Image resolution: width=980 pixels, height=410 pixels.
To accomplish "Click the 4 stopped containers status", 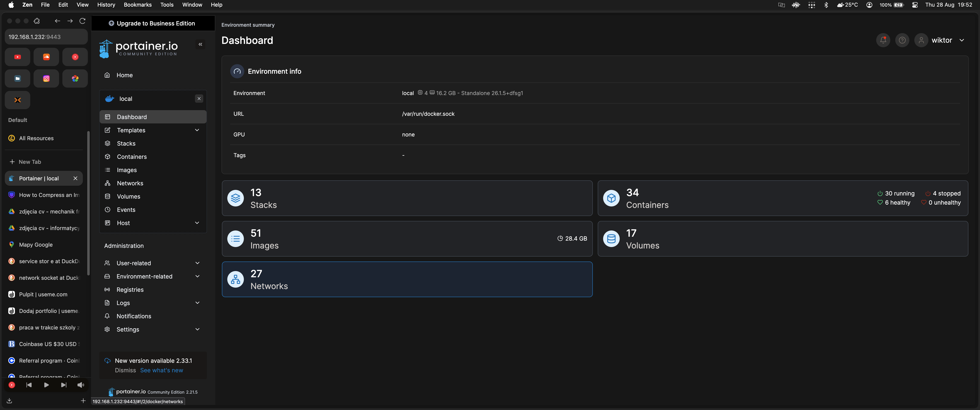I will pos(943,194).
